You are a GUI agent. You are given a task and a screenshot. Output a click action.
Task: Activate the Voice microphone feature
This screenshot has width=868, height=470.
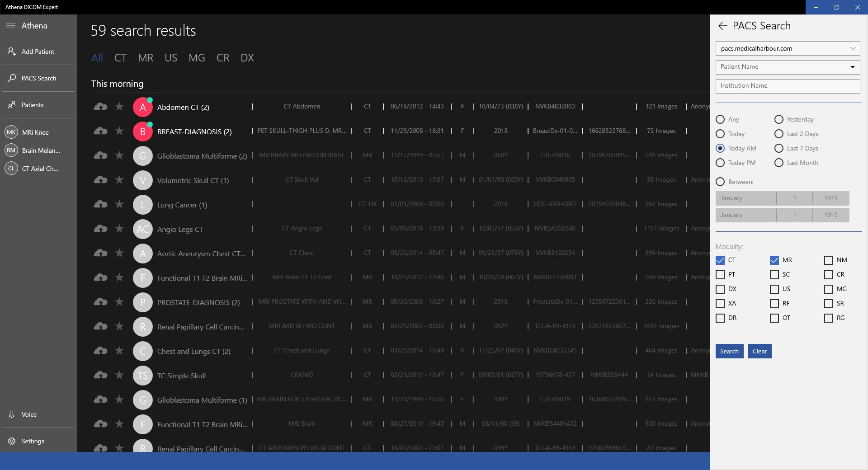(11, 414)
